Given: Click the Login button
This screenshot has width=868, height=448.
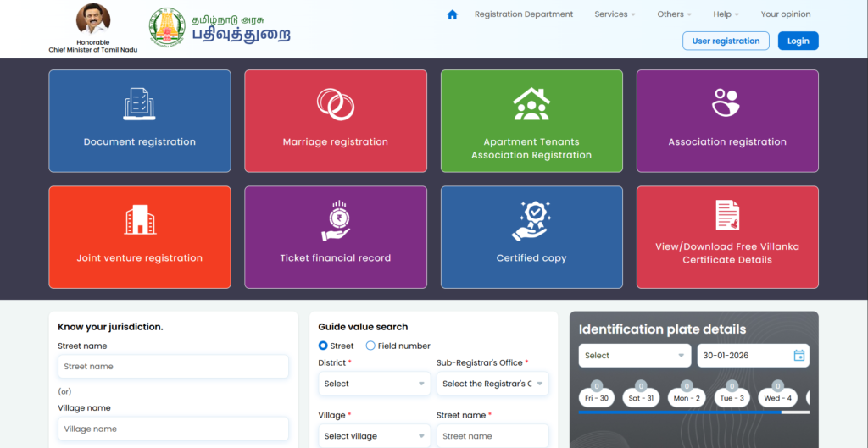Looking at the screenshot, I should pyautogui.click(x=798, y=41).
